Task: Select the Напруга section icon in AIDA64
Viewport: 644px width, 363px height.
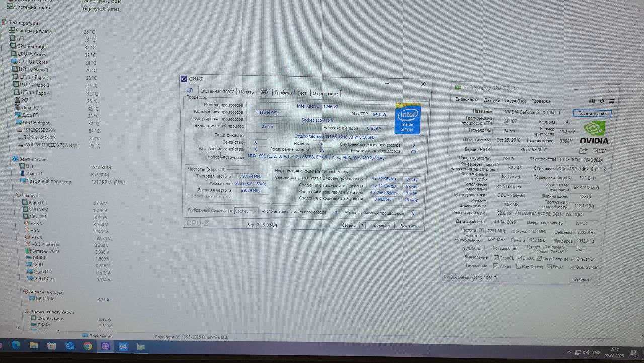Action: point(18,195)
